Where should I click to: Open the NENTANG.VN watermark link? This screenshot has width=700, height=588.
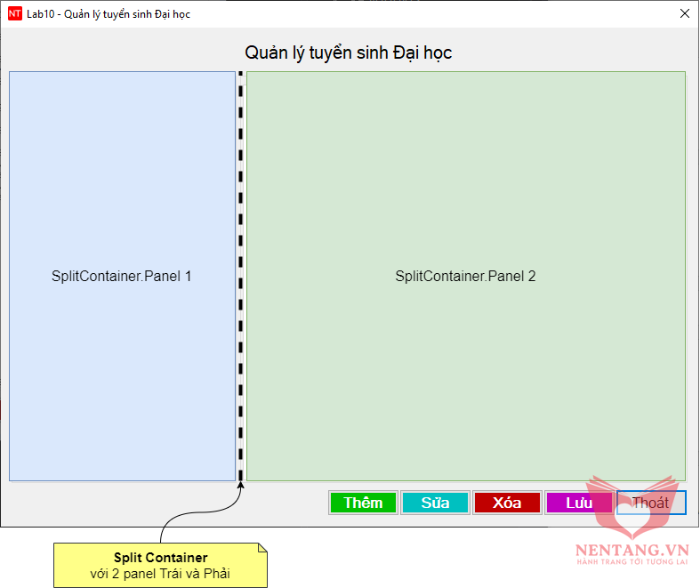(632, 550)
